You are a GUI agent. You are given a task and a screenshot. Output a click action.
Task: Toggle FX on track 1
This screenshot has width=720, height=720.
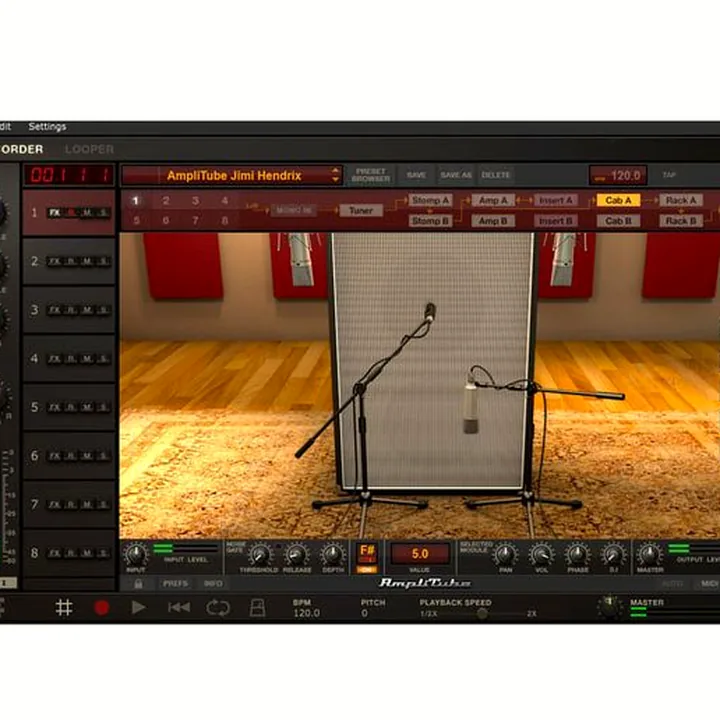(x=55, y=213)
